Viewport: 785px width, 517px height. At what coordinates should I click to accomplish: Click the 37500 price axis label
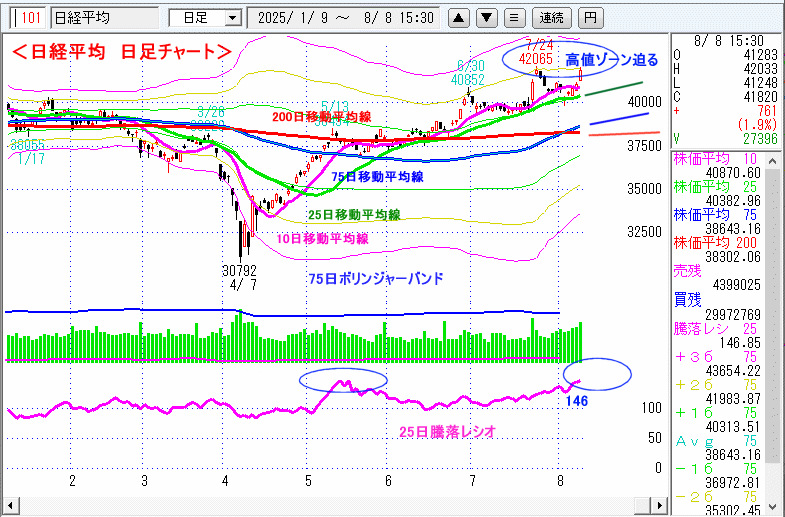tap(644, 146)
